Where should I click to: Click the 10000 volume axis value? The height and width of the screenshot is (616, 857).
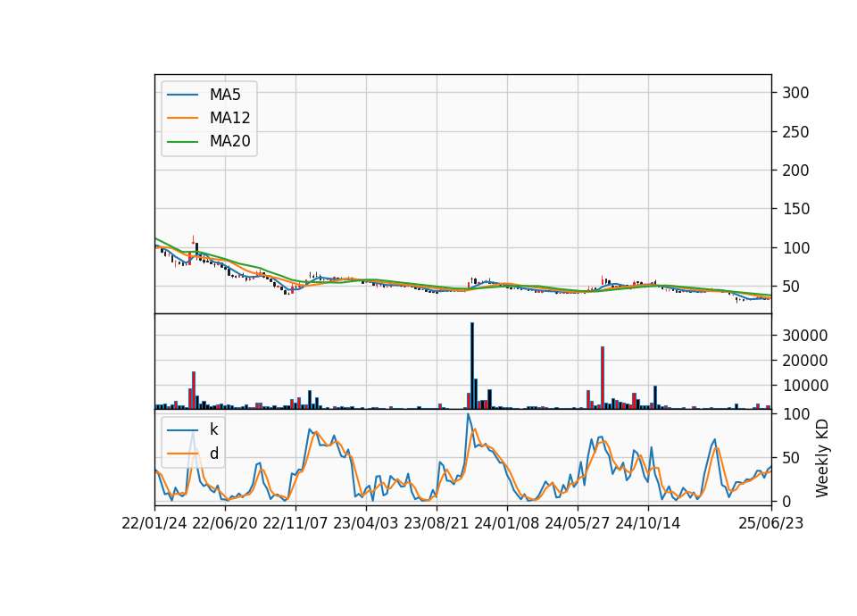coord(804,386)
